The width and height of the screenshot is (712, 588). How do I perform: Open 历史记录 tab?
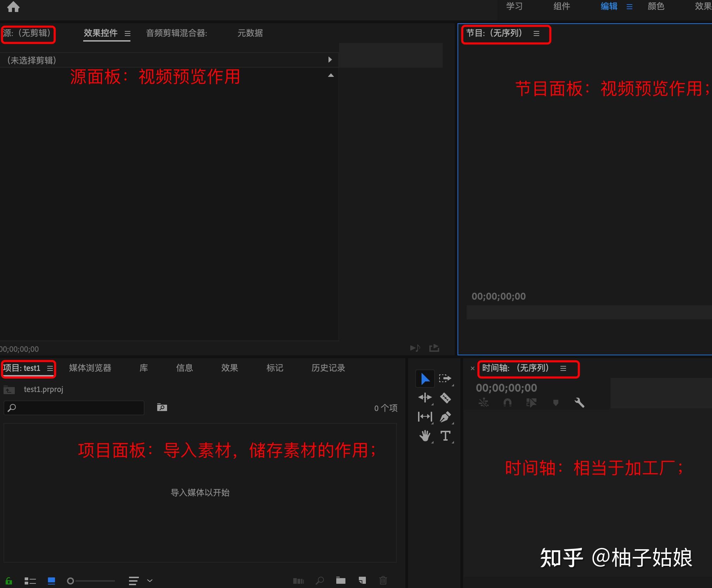click(x=328, y=368)
